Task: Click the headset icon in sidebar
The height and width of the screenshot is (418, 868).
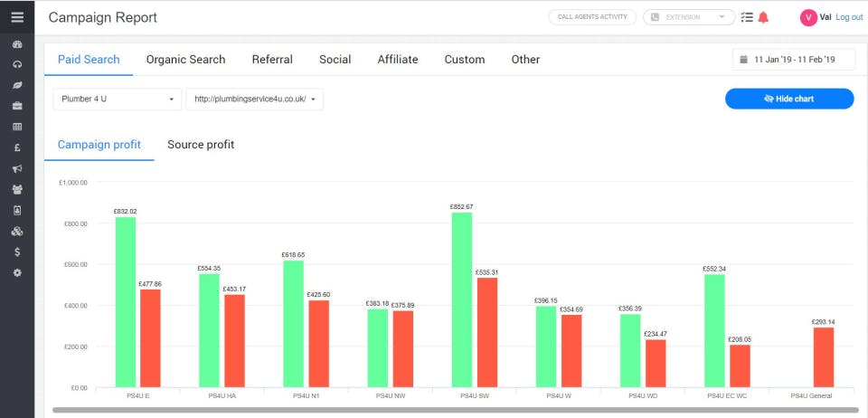Action: click(17, 64)
